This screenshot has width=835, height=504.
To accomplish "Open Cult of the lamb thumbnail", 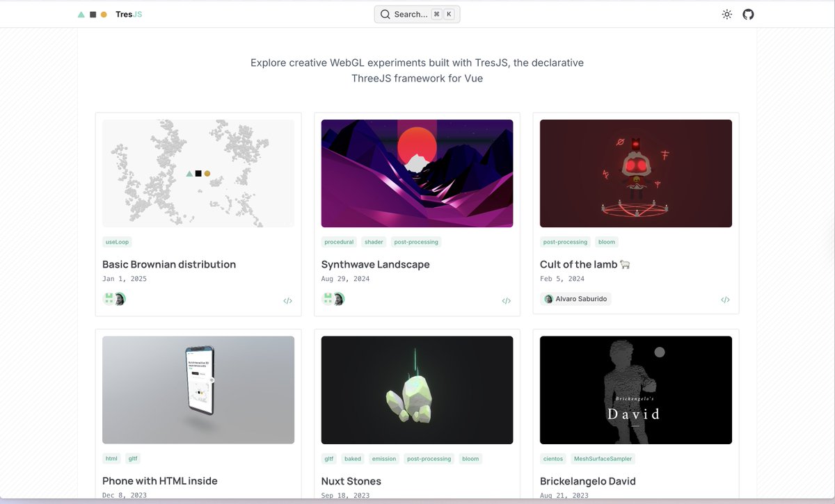I will coord(636,173).
